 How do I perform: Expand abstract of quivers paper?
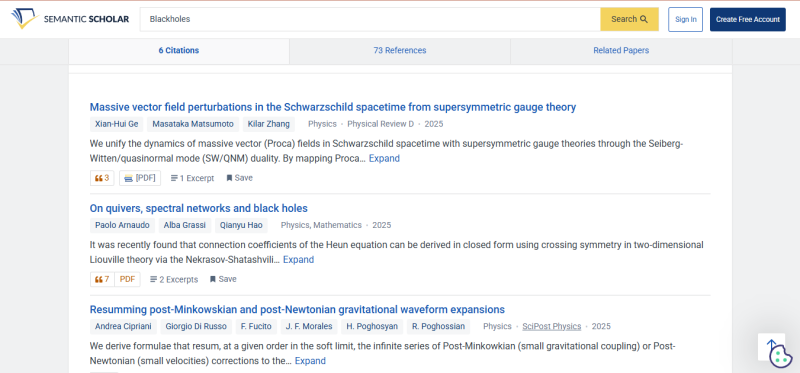point(298,259)
